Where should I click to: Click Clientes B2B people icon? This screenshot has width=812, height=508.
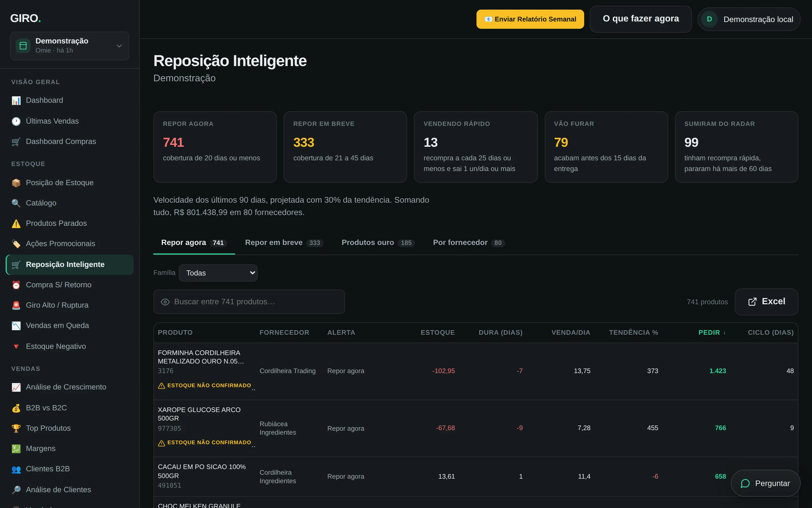(x=16, y=469)
